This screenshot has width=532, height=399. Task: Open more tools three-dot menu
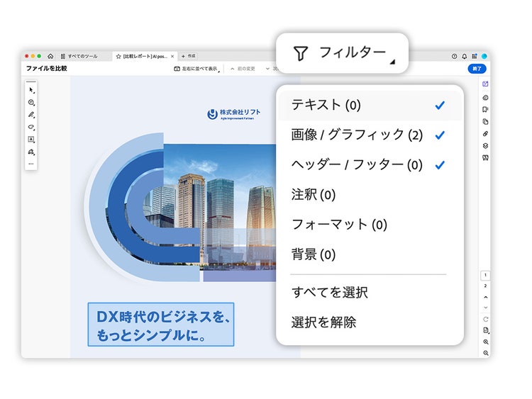(x=31, y=164)
